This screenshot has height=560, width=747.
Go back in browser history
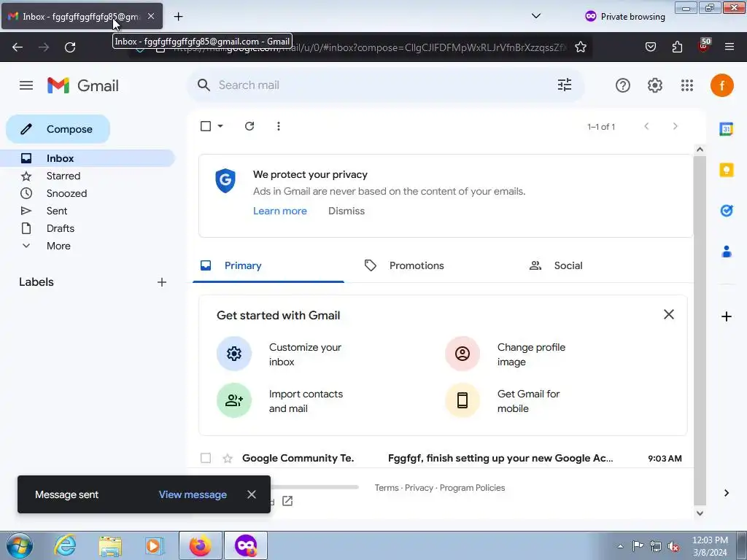click(x=18, y=47)
